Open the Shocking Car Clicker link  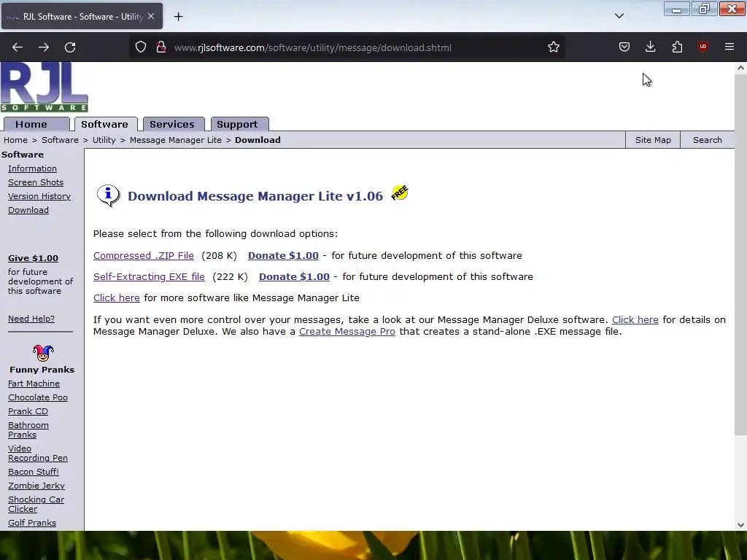point(36,505)
